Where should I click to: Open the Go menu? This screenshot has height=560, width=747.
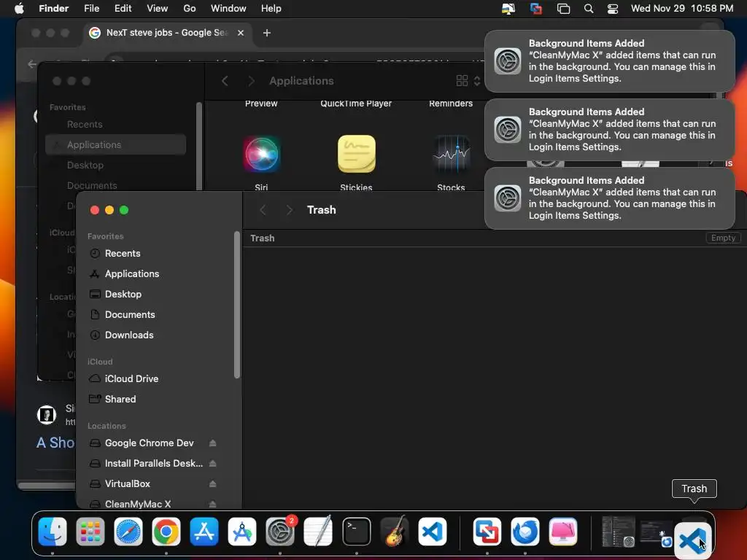tap(190, 9)
